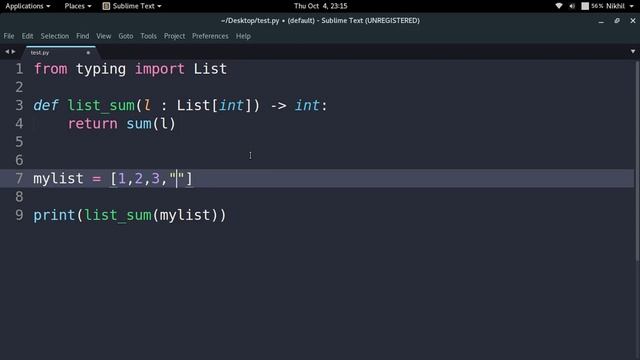Go to next tab with right arrow

tap(13, 51)
